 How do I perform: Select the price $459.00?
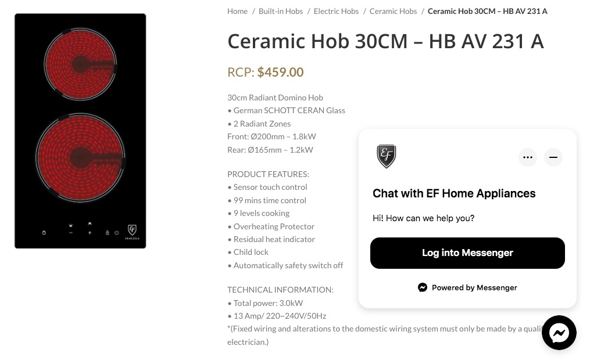tap(280, 71)
